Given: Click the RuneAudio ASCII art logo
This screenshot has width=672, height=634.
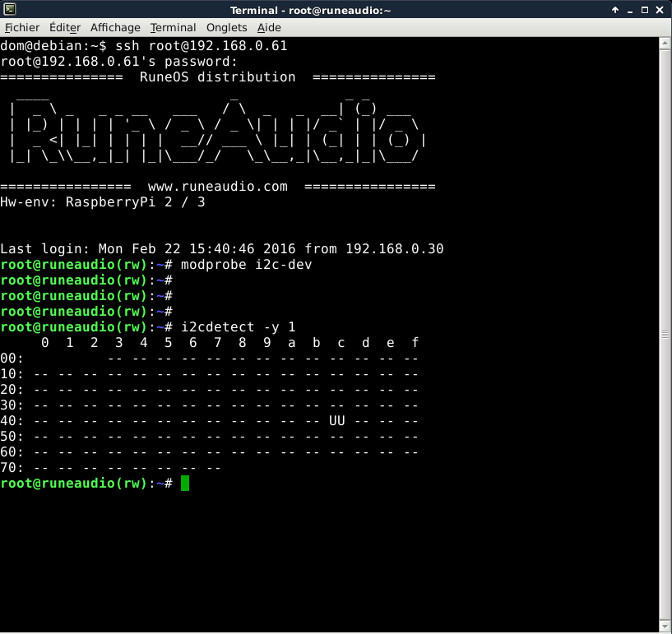Looking at the screenshot, I should pos(217,131).
